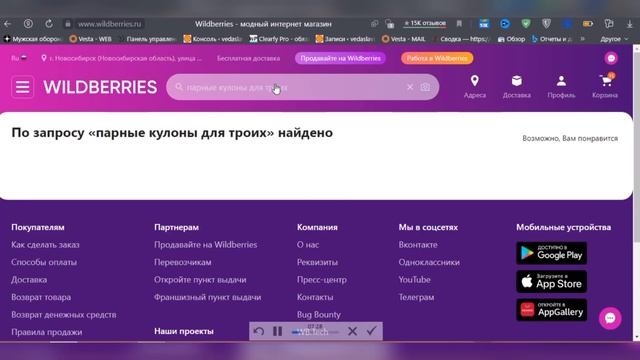This screenshot has width=640, height=360.
Task: Open 15K отзывов site reviews badge
Action: click(425, 24)
